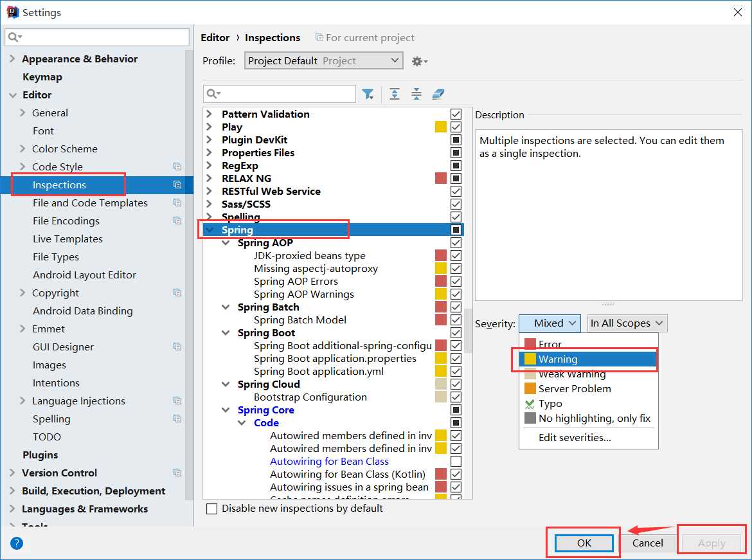
Task: Click the Apply button
Action: click(712, 543)
